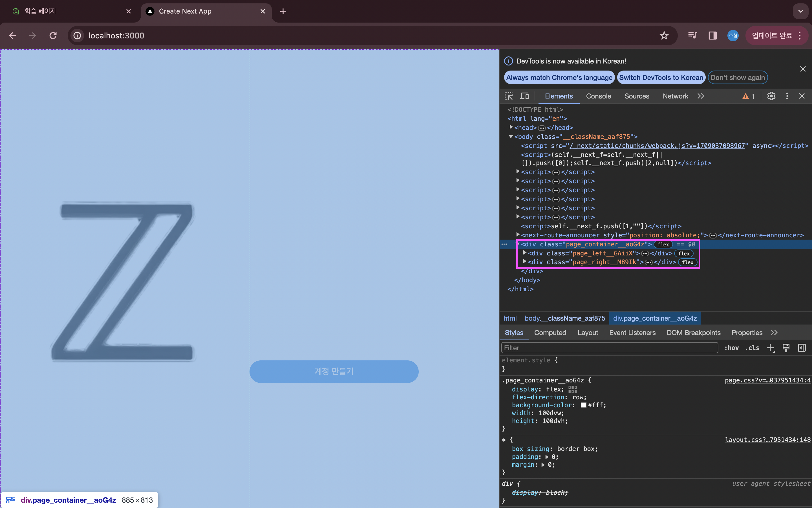Image resolution: width=812 pixels, height=508 pixels.
Task: Open the tab search dropdown arrow
Action: [801, 11]
